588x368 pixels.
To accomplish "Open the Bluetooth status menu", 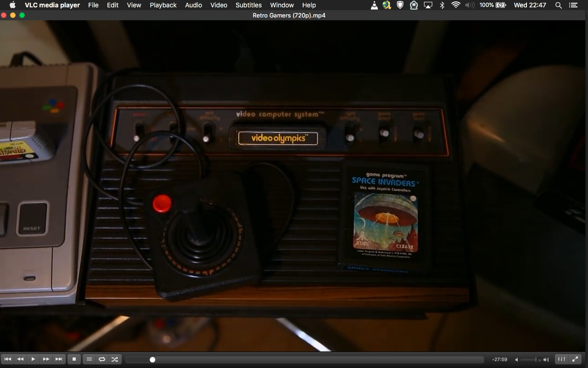I will pyautogui.click(x=442, y=5).
